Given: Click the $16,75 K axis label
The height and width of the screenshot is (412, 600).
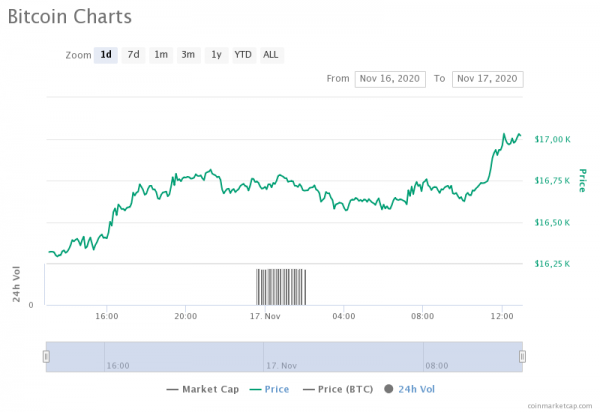Looking at the screenshot, I should (552, 181).
